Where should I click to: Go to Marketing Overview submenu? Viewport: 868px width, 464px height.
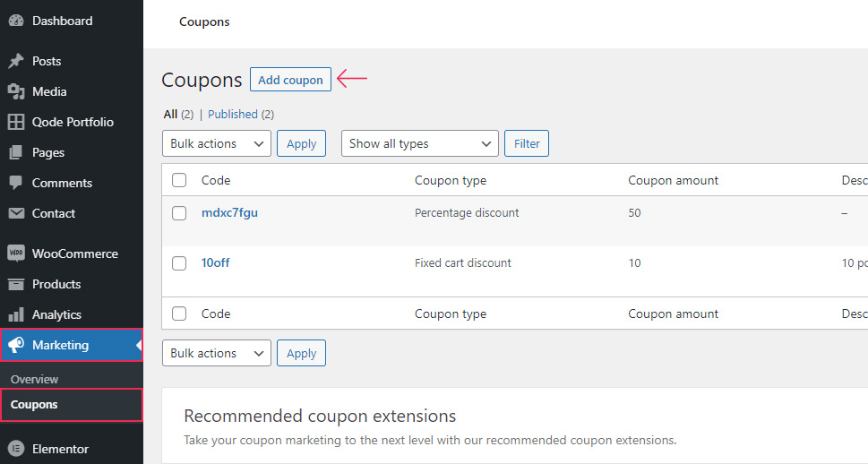click(x=34, y=380)
